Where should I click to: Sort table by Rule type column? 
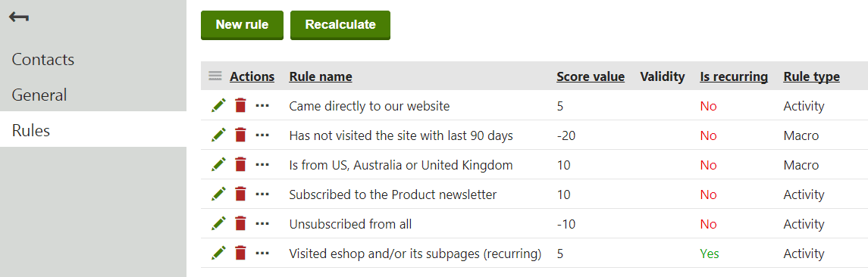pos(812,77)
